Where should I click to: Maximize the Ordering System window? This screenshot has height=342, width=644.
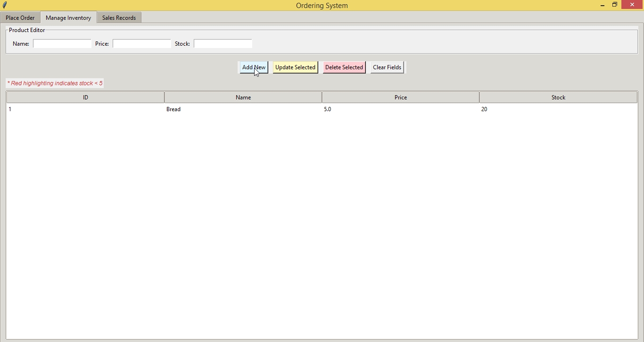click(615, 5)
